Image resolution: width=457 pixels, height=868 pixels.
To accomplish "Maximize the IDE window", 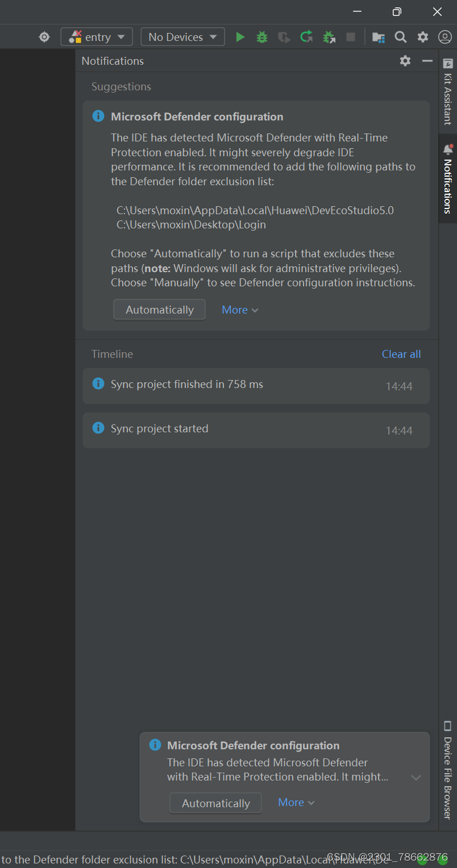I will [397, 11].
